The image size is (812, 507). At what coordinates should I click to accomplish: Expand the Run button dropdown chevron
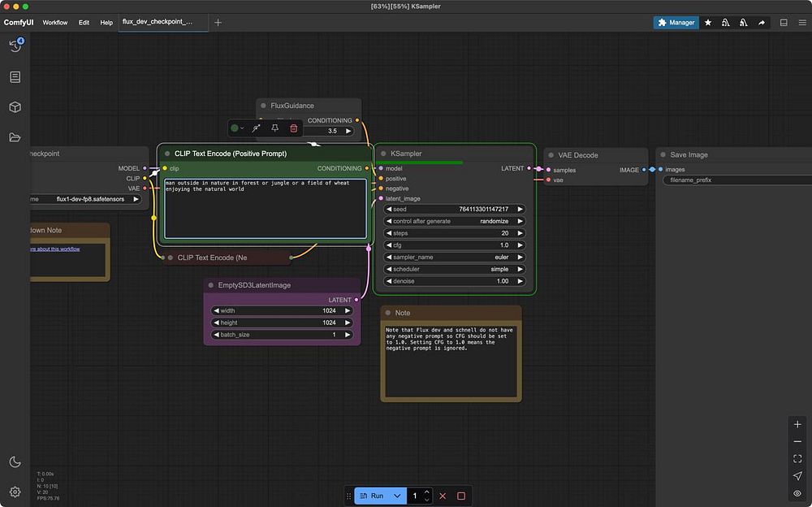click(x=397, y=496)
